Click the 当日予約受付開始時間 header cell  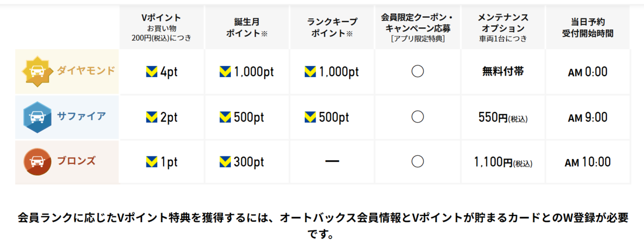click(588, 28)
